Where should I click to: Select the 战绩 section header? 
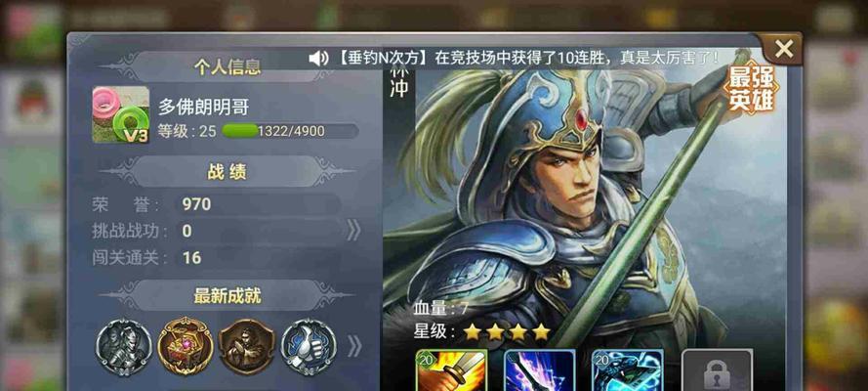point(227,172)
